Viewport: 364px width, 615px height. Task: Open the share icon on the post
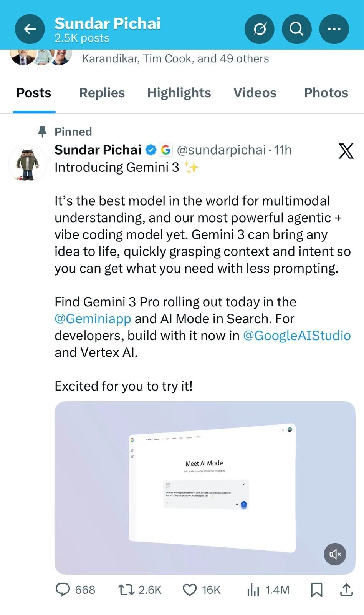point(346,589)
